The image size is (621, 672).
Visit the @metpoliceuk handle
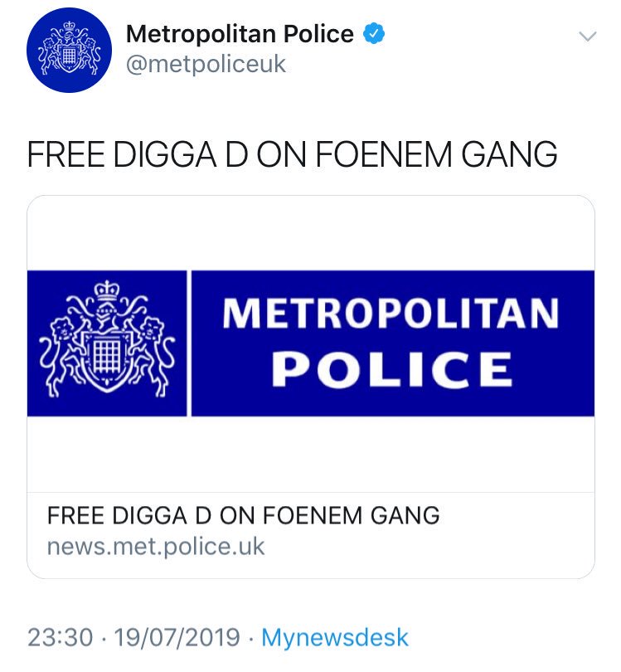pyautogui.click(x=206, y=64)
